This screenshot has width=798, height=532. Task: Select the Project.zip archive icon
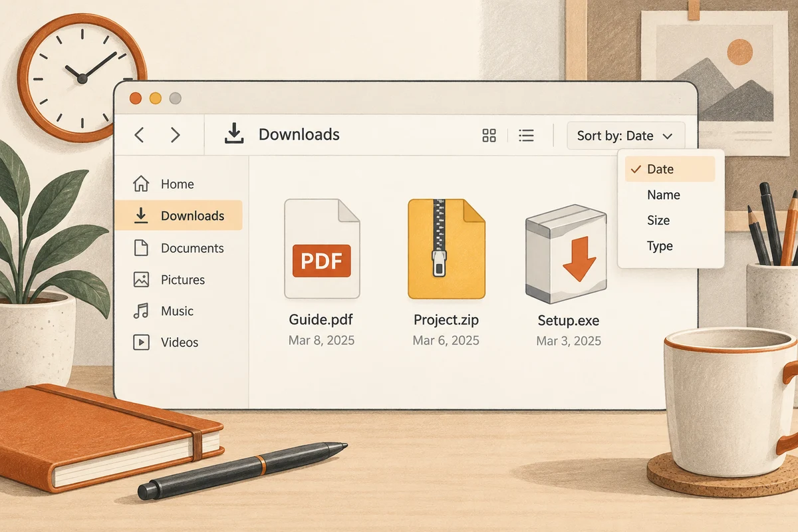click(446, 249)
